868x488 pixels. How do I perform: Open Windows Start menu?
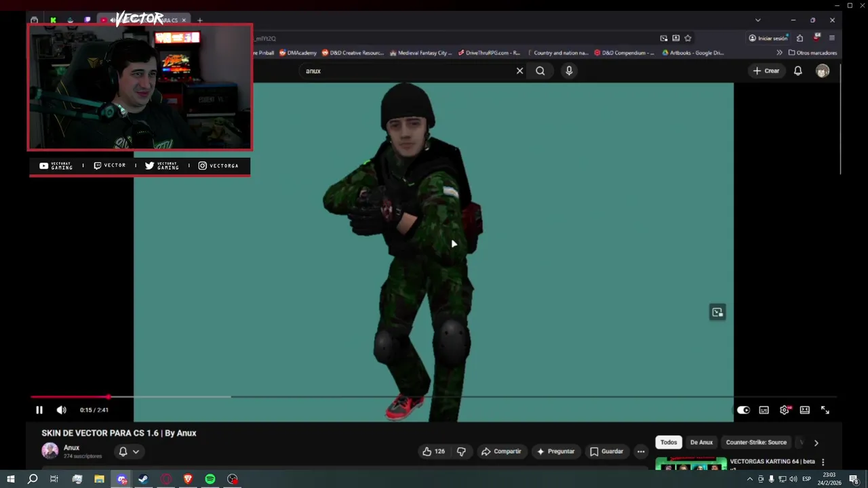tap(10, 479)
